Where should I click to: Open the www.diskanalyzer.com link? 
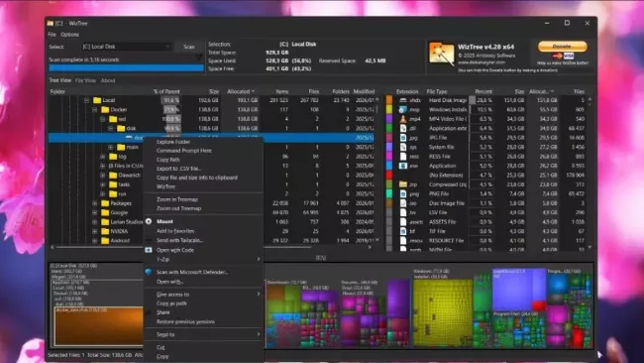pos(482,62)
